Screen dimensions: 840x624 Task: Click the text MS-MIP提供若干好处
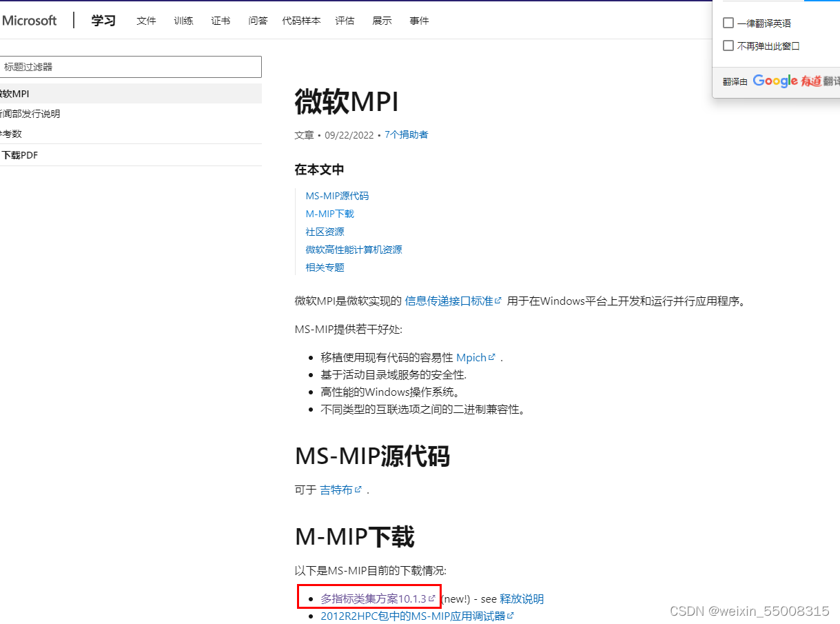tap(348, 330)
